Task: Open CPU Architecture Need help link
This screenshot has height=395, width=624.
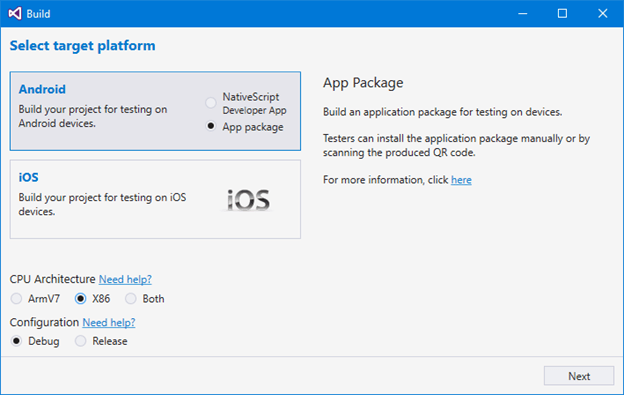Action: pos(125,279)
